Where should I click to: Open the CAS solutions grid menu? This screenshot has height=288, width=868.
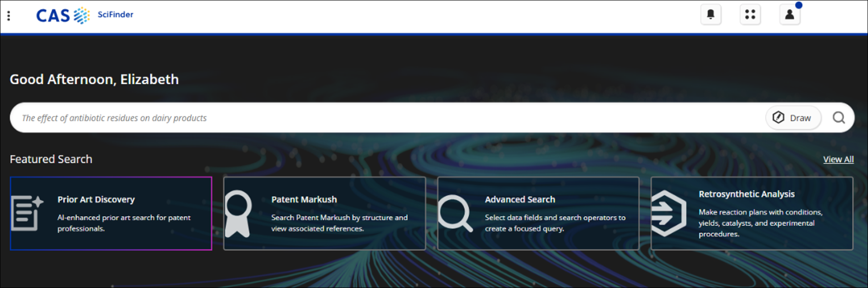coord(750,15)
